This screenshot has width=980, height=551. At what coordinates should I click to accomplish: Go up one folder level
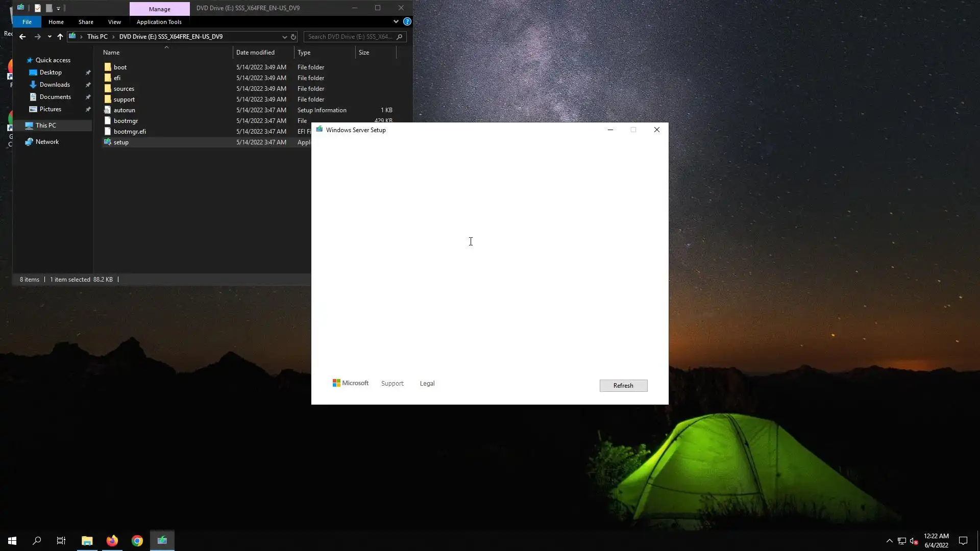click(x=60, y=37)
